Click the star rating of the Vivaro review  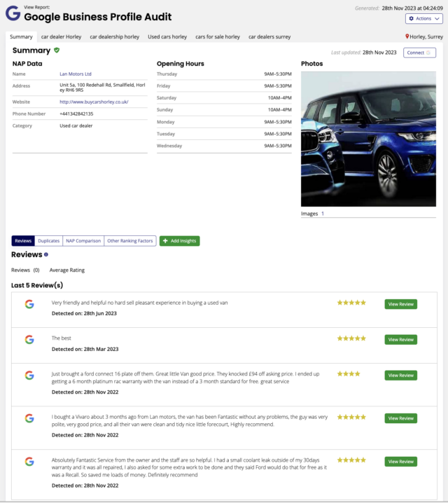click(x=351, y=417)
